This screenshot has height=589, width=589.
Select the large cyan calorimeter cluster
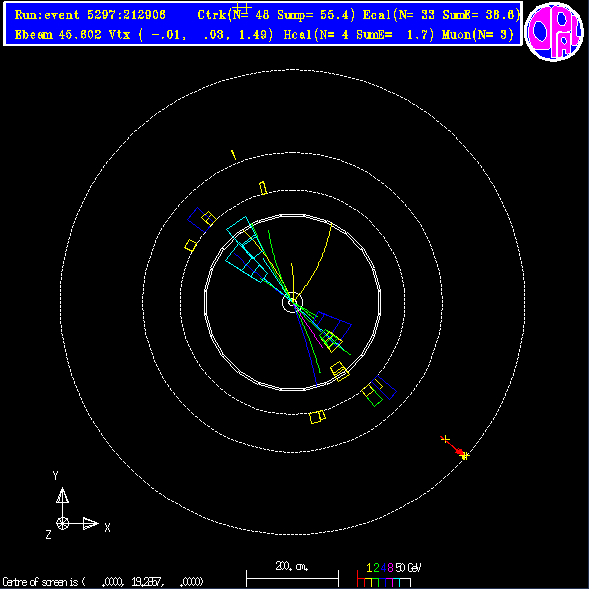coord(247,249)
